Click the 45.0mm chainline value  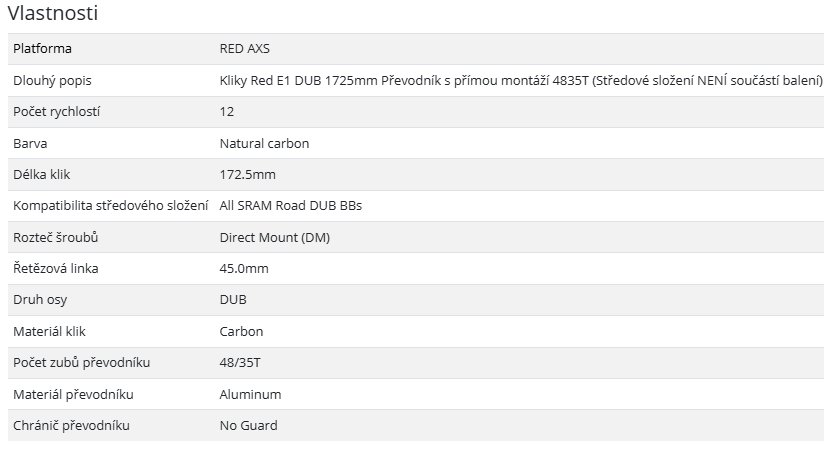244,269
